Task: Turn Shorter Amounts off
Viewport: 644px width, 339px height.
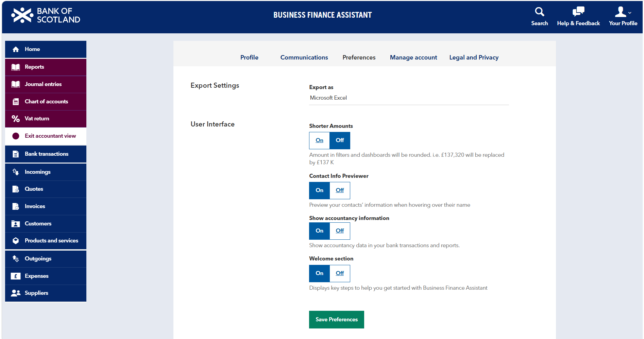Action: pos(340,140)
